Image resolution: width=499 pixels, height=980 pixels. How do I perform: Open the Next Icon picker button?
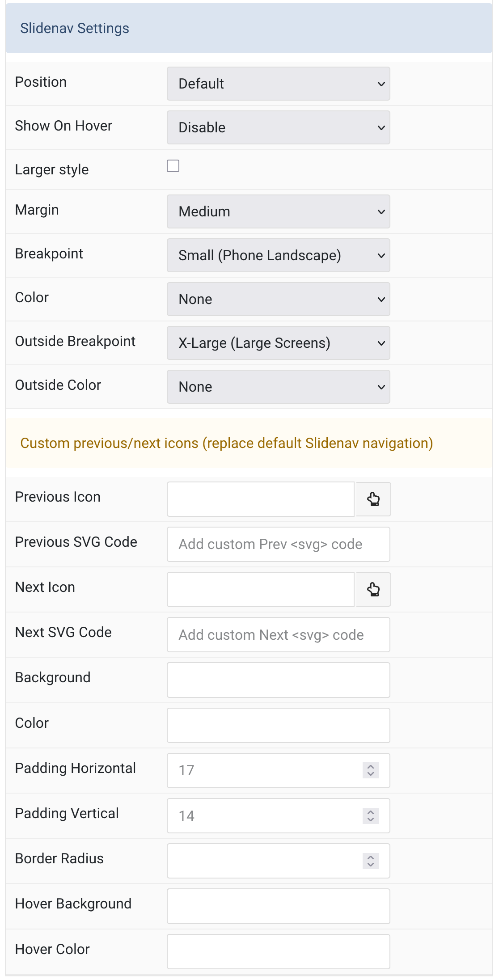[373, 589]
